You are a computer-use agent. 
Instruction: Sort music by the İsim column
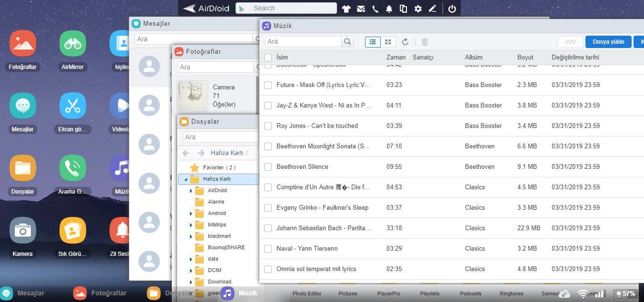(282, 57)
